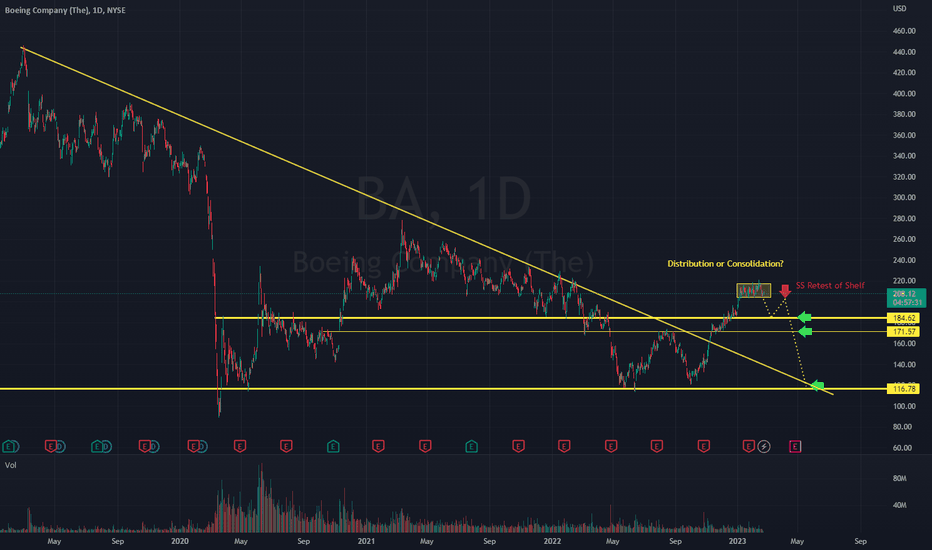Open the green earnings marker after Sep 2020
This screenshot has width=932, height=550.
[x=333, y=446]
